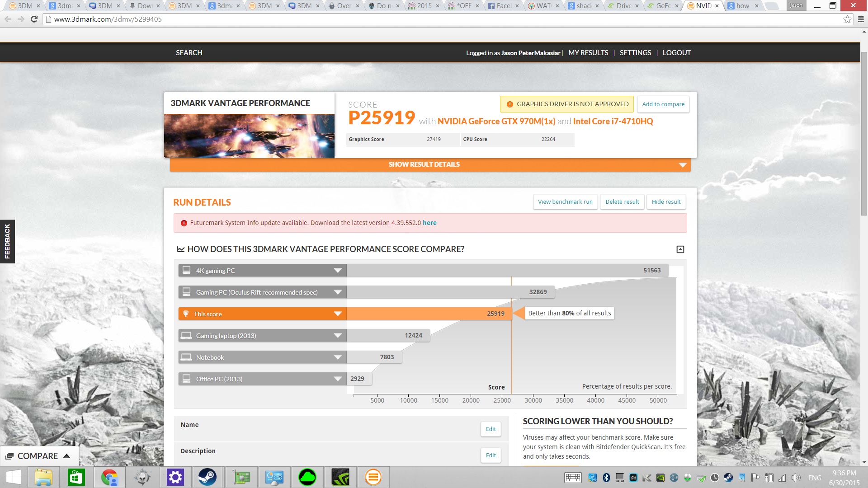This screenshot has height=488, width=868.
Task: Switch to the Facebook browser tab
Action: (x=503, y=6)
